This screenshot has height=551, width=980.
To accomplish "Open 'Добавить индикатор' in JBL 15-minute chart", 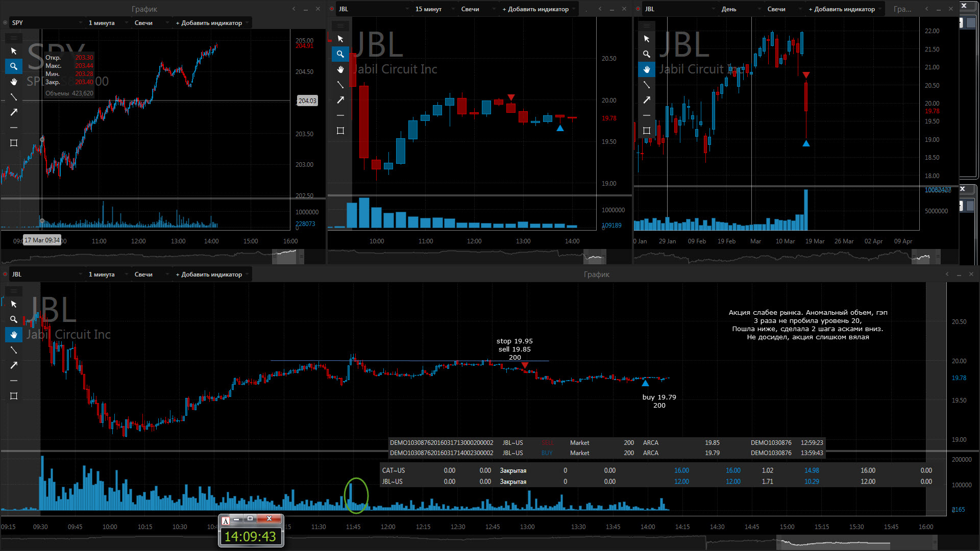I will coord(538,9).
